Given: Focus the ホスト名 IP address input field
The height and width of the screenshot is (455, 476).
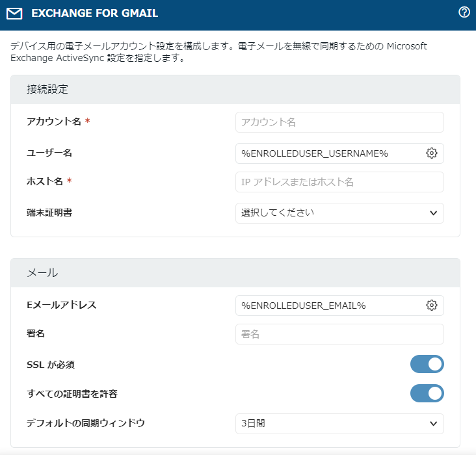Looking at the screenshot, I should pyautogui.click(x=339, y=182).
